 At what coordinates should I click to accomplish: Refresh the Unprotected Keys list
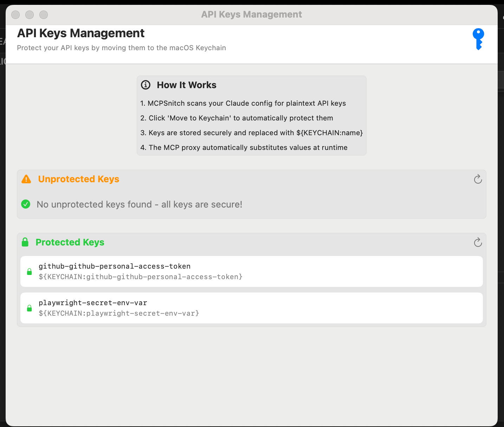(x=478, y=179)
